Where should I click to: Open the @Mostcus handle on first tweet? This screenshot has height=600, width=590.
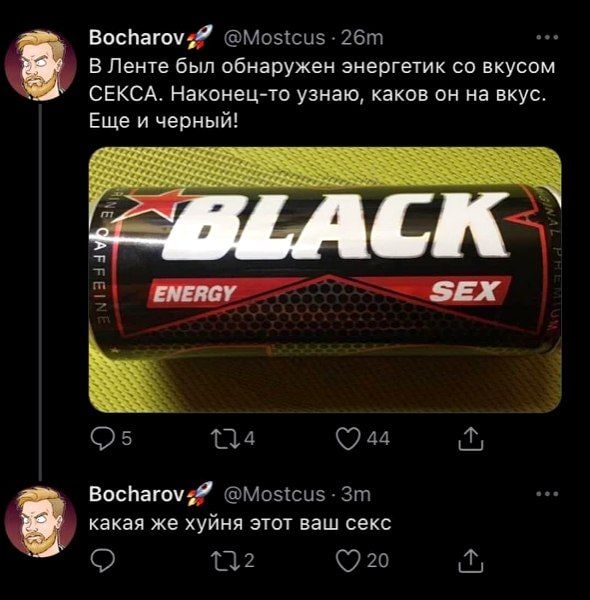pos(274,38)
